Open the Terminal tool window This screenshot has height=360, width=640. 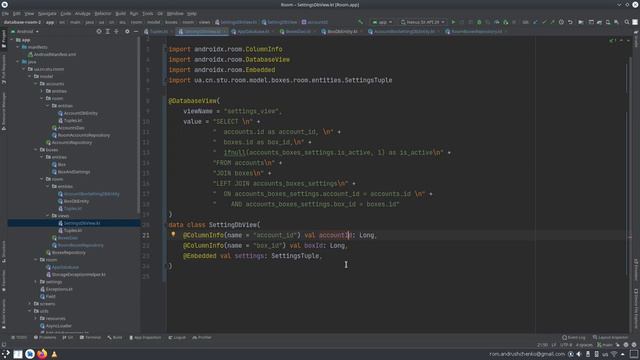pos(90,338)
